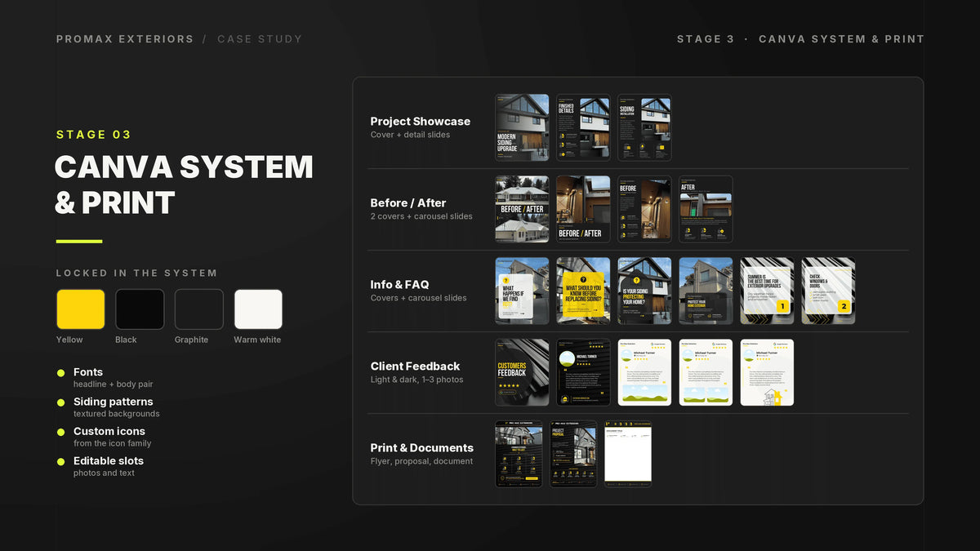Open the Before/After two-houses cover thumbnail
This screenshot has width=980, height=551.
[522, 209]
